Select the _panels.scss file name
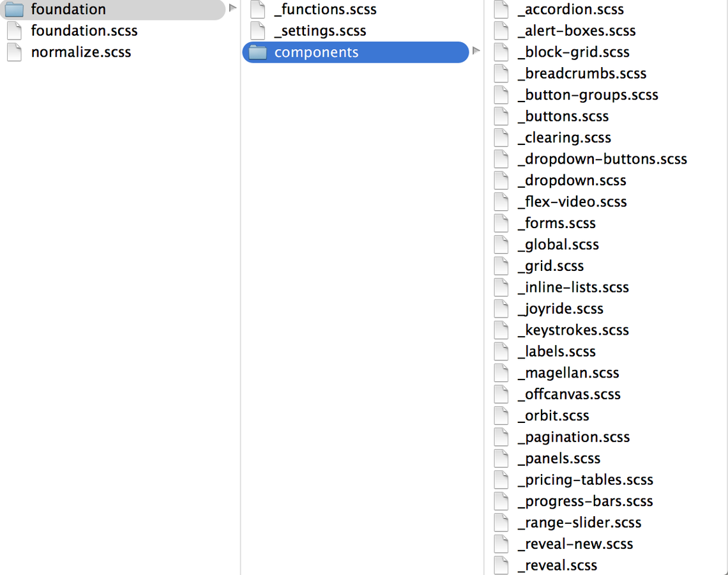Image resolution: width=728 pixels, height=575 pixels. tap(559, 458)
